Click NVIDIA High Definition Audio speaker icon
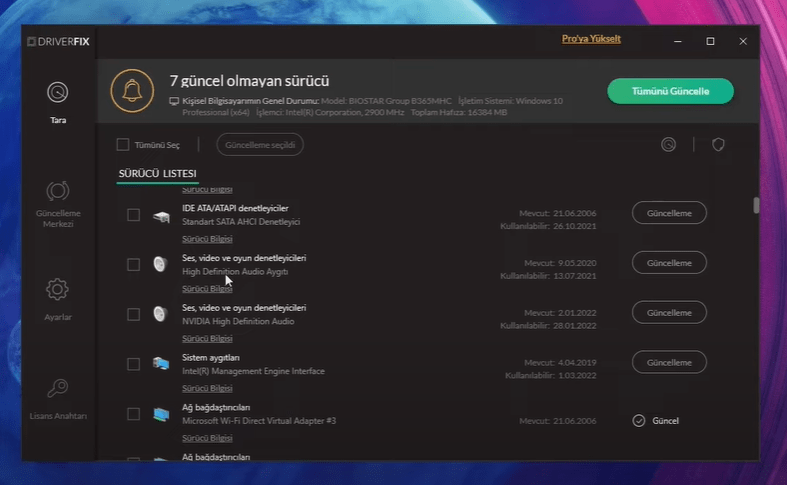Viewport: 787px width, 485px height. pos(160,314)
